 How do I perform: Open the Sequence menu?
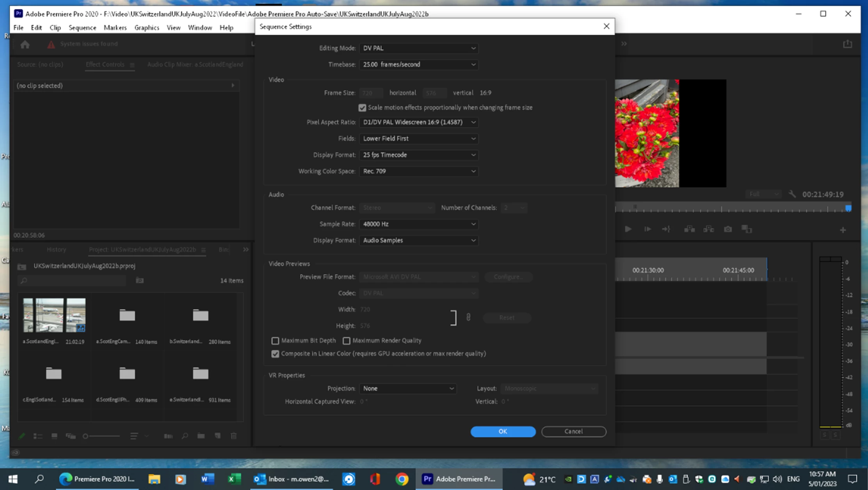82,27
